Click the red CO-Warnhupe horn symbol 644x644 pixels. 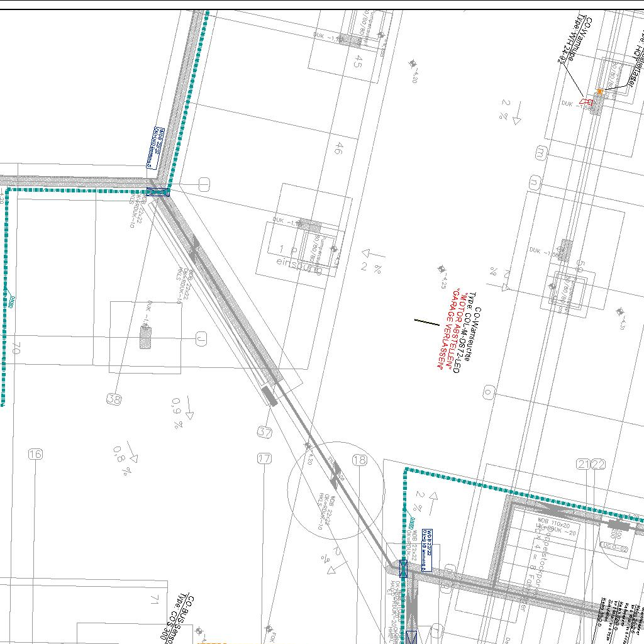pos(586,101)
